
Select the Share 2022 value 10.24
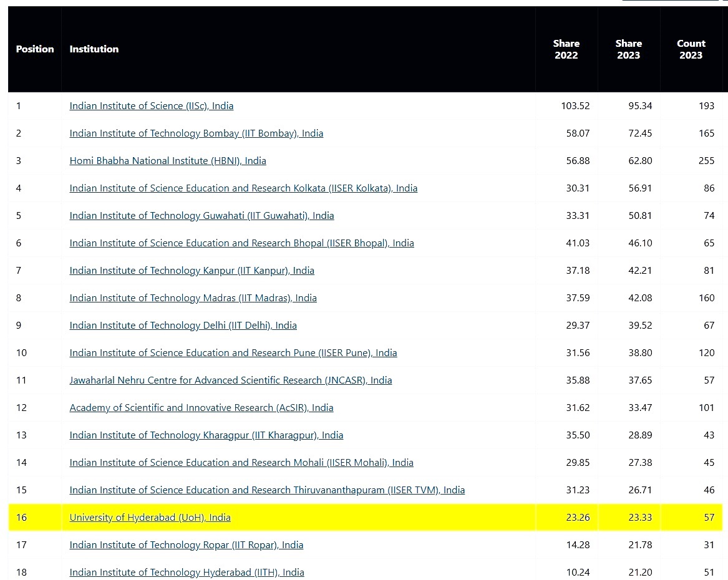578,572
